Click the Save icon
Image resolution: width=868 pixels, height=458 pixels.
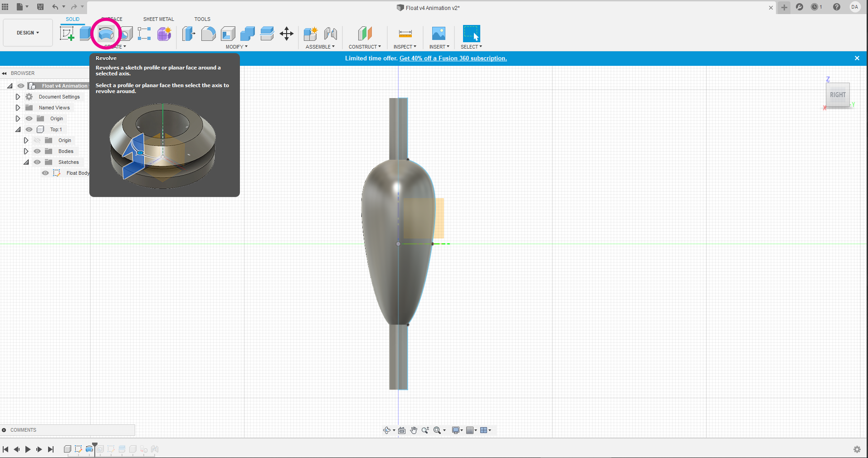coord(40,7)
